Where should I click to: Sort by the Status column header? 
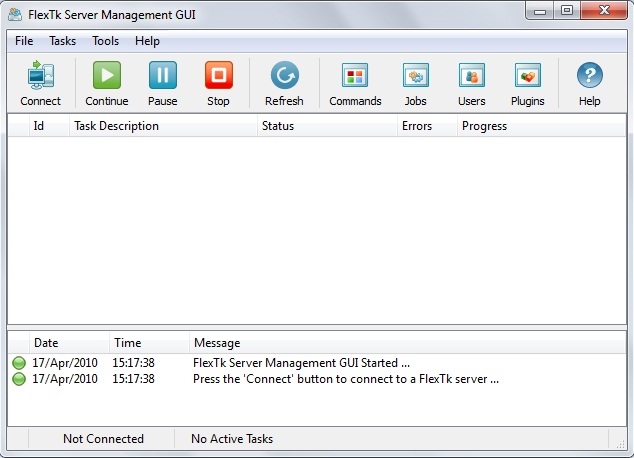click(x=327, y=126)
